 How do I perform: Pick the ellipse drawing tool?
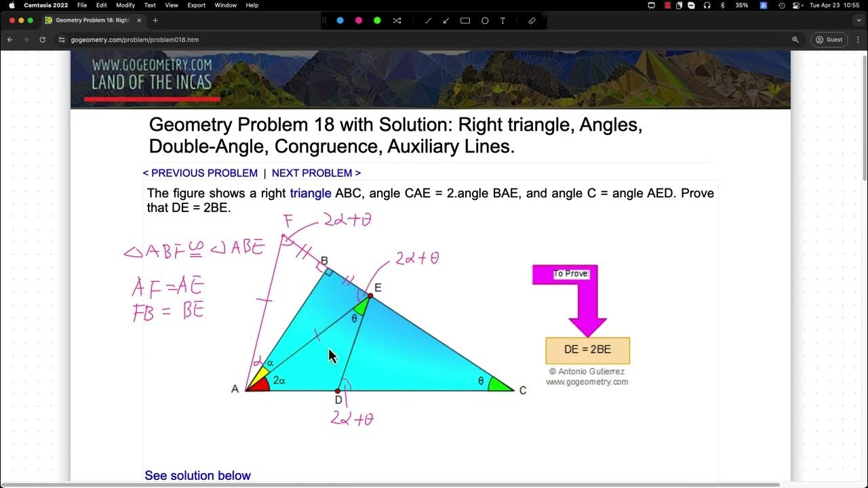pyautogui.click(x=486, y=20)
